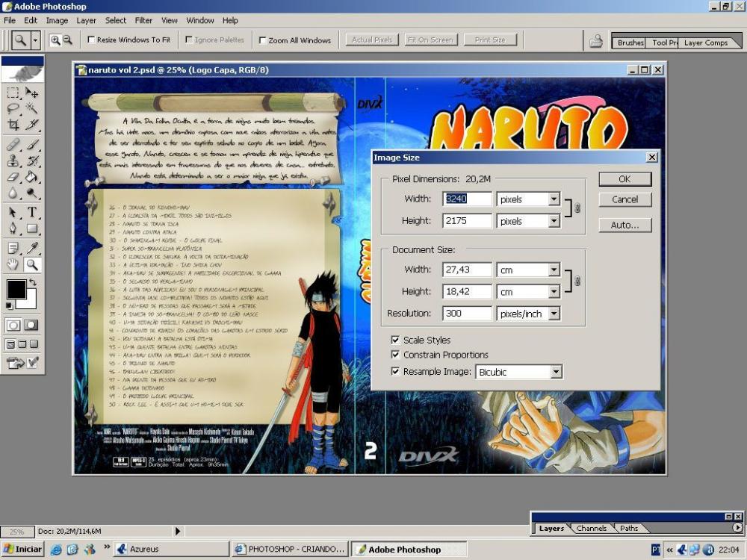Open the Bicubic resample method dropdown
Image resolution: width=747 pixels, height=560 pixels.
pos(555,372)
